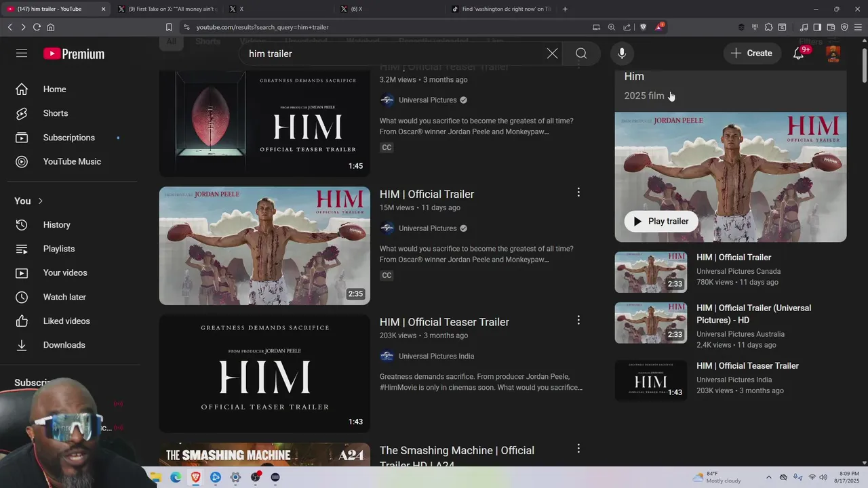Activate voice search microphone
The image size is (868, 488).
point(622,54)
